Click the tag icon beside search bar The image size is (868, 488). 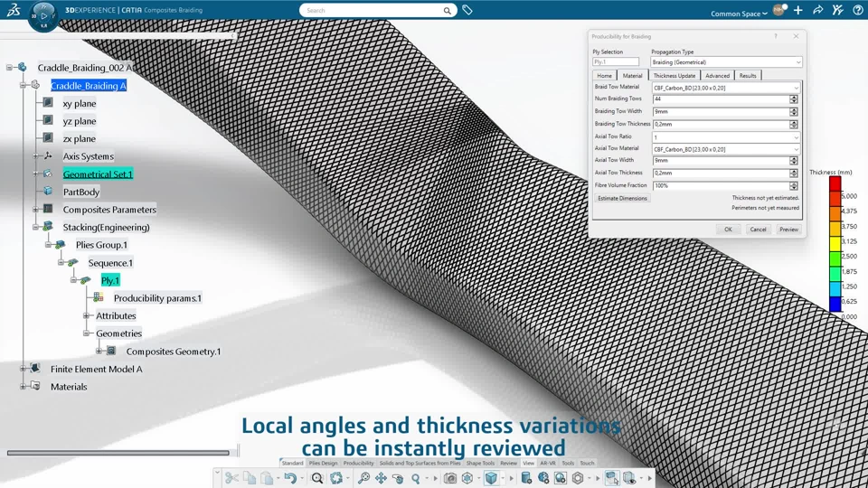tap(467, 10)
